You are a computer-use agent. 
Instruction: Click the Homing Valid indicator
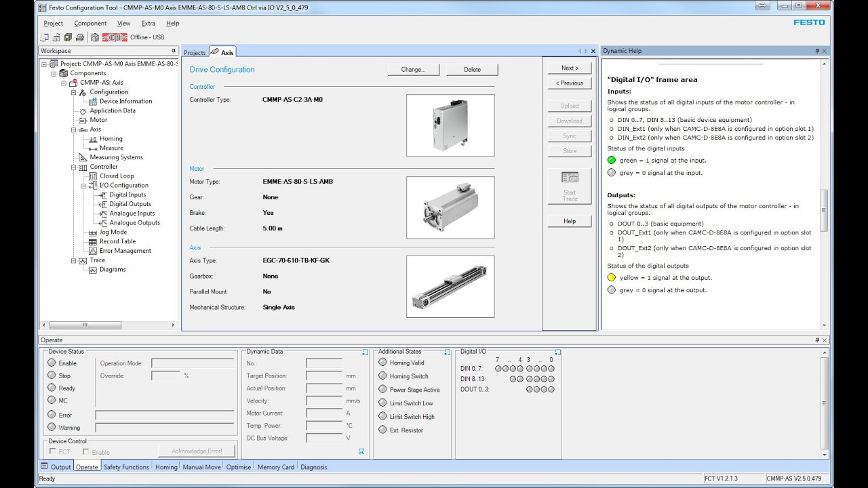pos(382,363)
